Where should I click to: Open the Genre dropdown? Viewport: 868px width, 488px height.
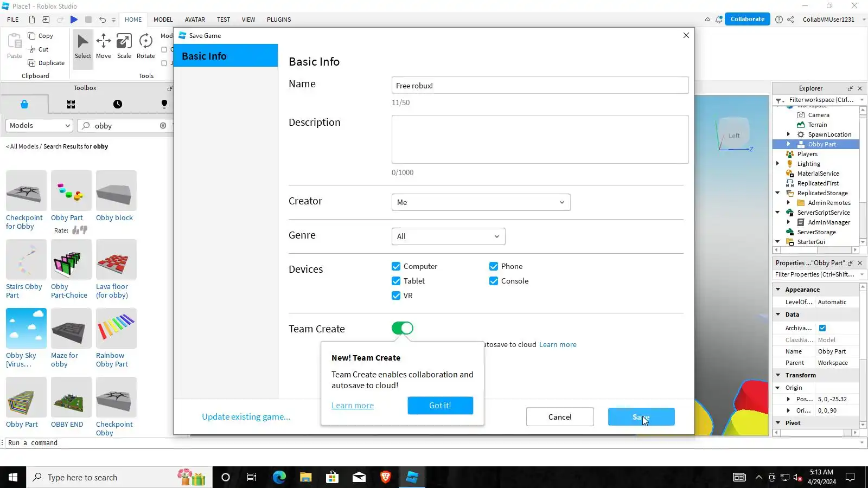click(x=449, y=236)
